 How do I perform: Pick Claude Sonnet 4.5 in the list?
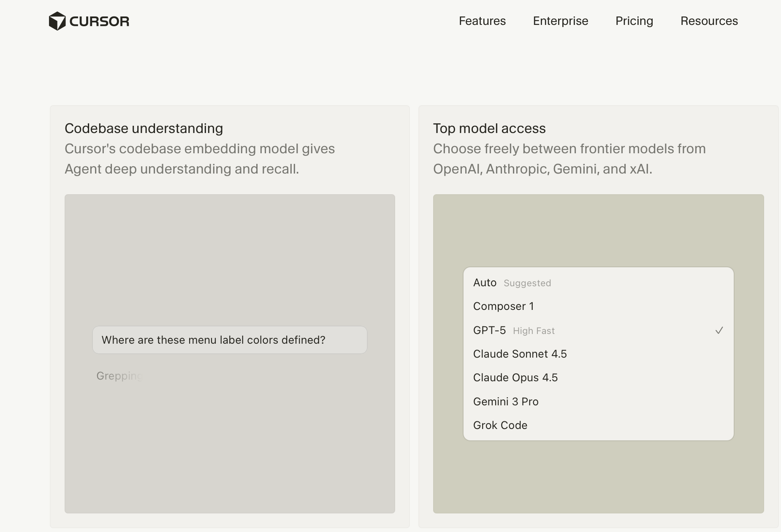[598, 354]
